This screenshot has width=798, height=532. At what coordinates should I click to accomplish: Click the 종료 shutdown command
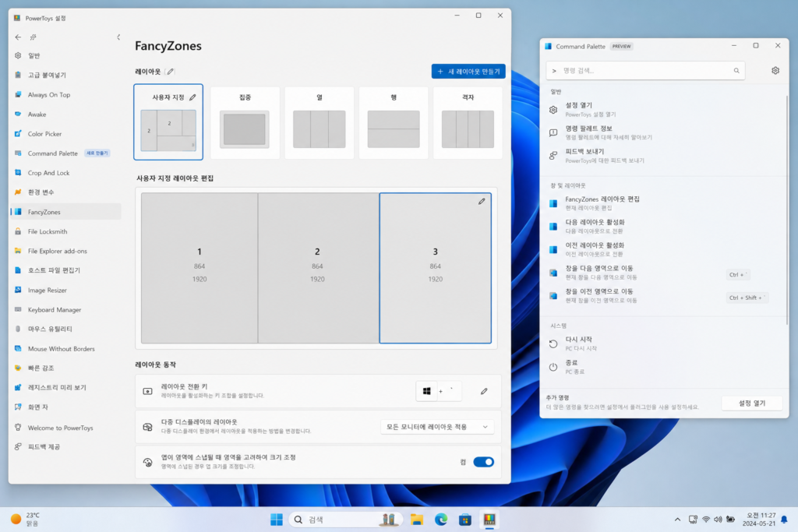click(x=664, y=367)
